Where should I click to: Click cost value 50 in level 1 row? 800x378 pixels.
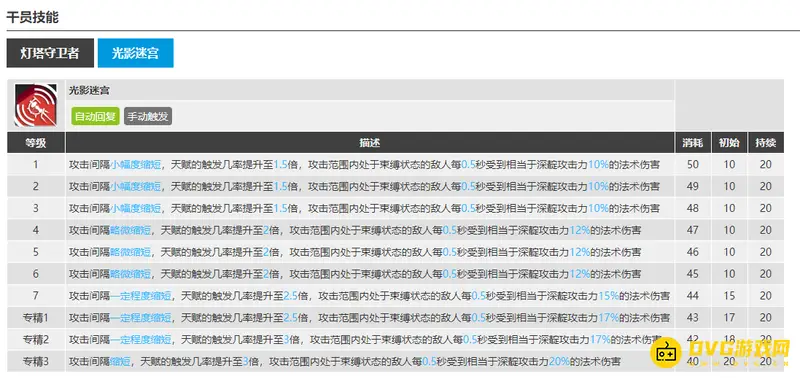pyautogui.click(x=692, y=165)
